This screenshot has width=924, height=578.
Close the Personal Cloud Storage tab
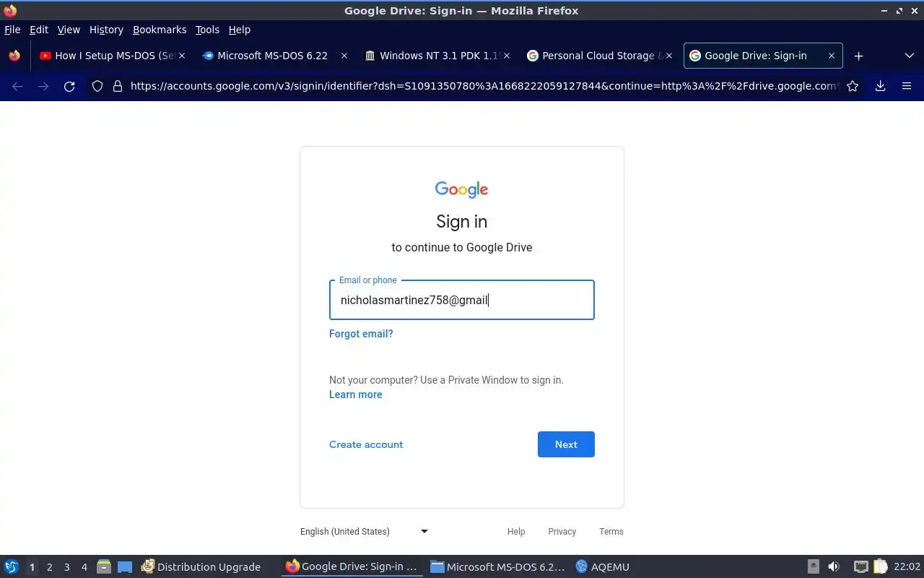[669, 56]
